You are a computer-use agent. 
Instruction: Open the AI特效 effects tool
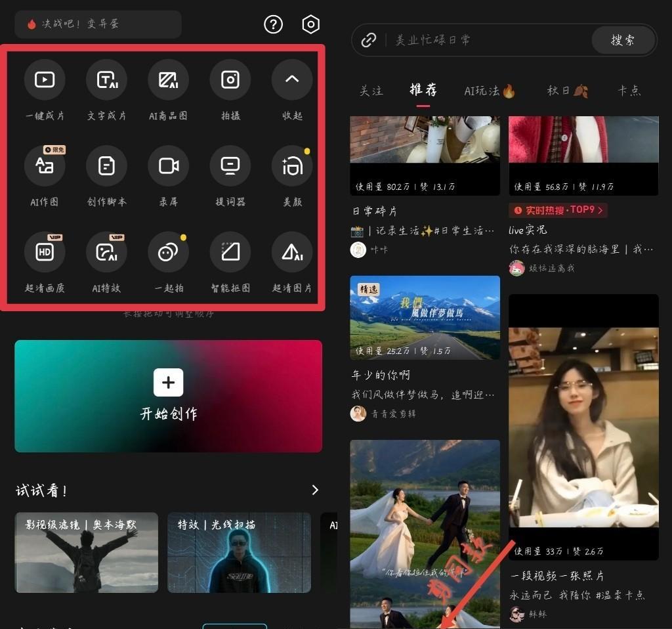pyautogui.click(x=106, y=251)
